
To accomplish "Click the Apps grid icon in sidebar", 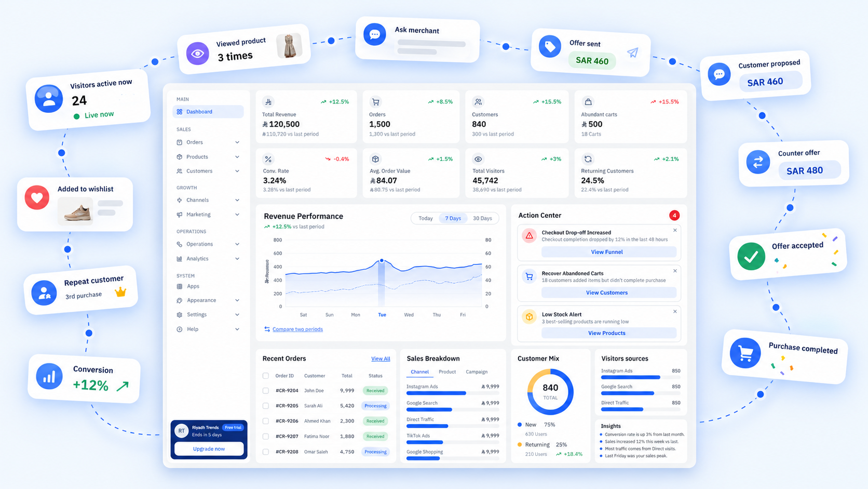I will point(180,286).
